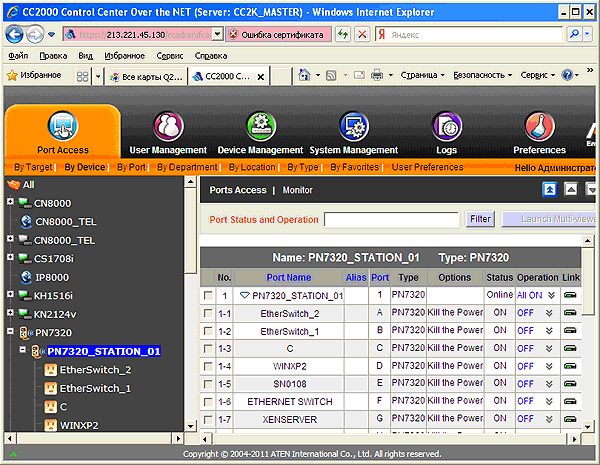Open the Logs section icon
The width and height of the screenshot is (600, 465).
tap(446, 127)
